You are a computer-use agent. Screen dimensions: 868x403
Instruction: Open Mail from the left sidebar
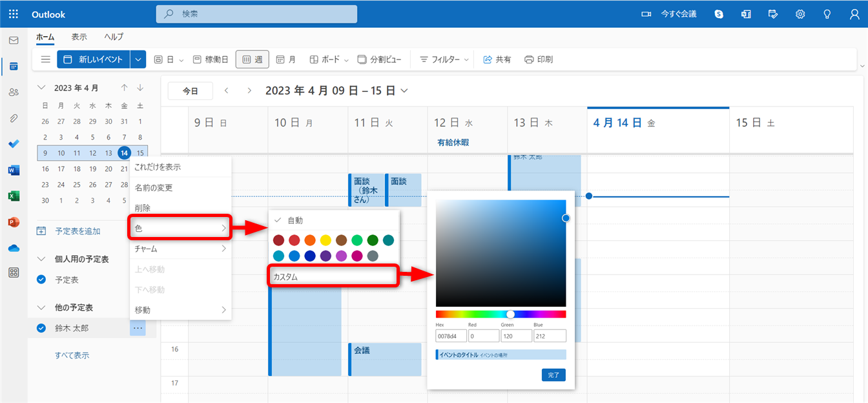(14, 40)
